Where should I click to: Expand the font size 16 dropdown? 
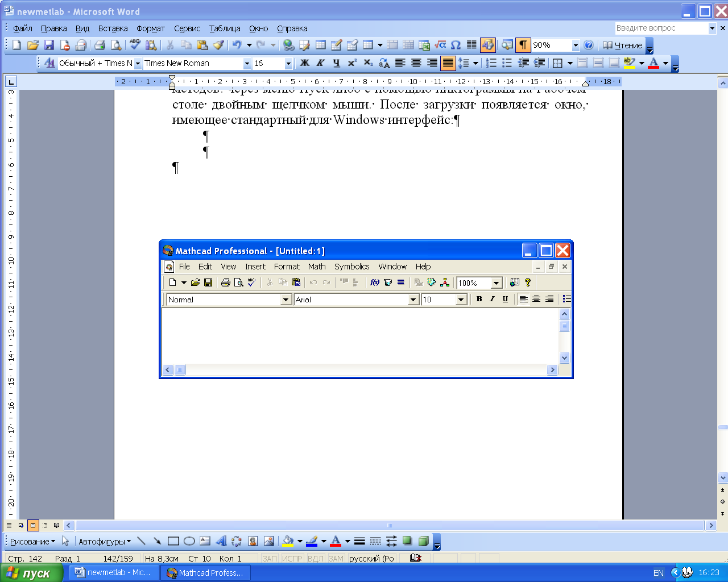tap(288, 64)
